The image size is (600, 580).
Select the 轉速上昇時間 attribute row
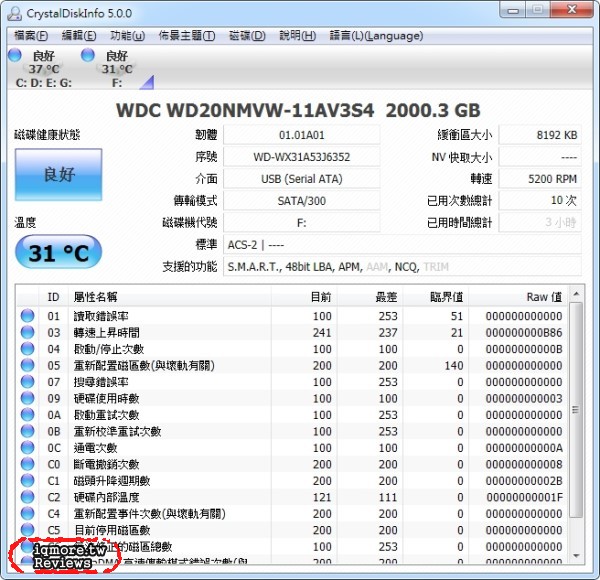292,332
